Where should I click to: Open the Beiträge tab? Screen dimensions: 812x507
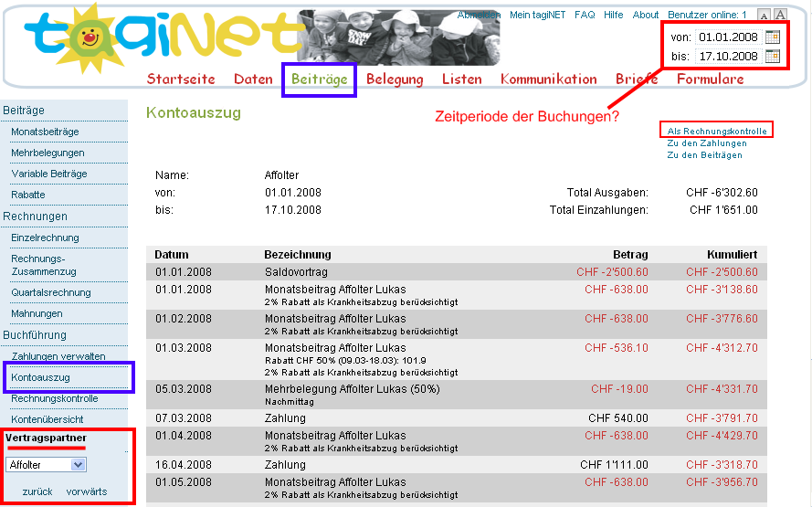319,79
